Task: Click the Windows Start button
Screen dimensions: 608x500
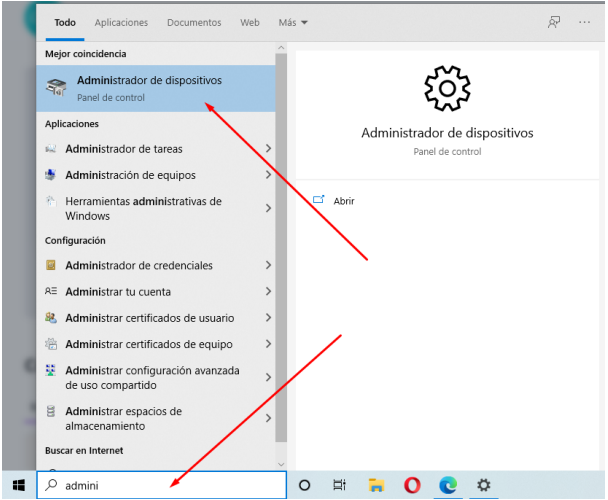Action: (18, 485)
